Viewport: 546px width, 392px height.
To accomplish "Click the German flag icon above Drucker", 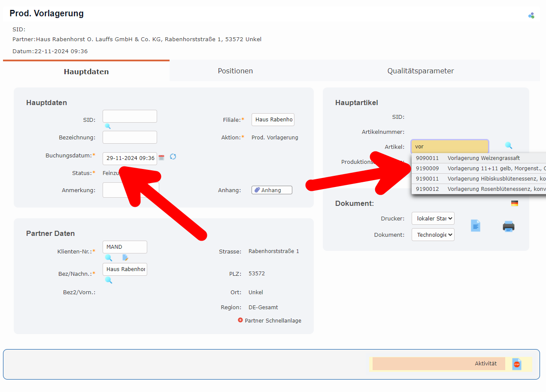I will 515,203.
